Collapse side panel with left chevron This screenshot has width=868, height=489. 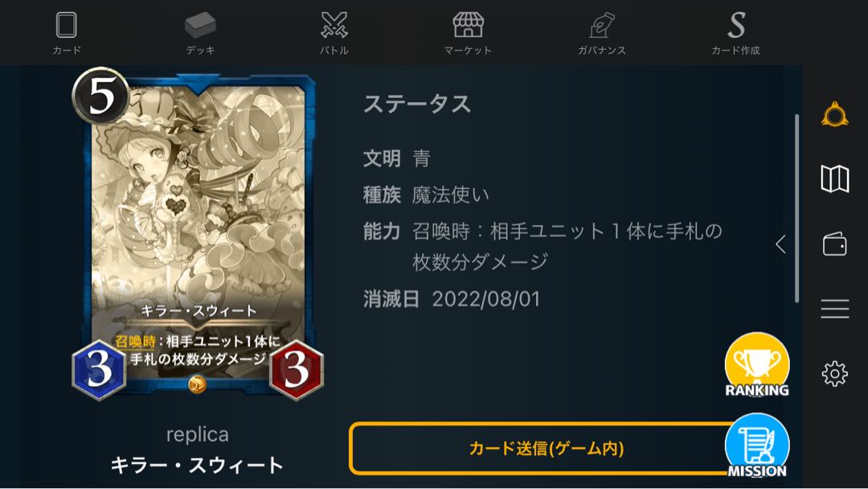pyautogui.click(x=780, y=244)
